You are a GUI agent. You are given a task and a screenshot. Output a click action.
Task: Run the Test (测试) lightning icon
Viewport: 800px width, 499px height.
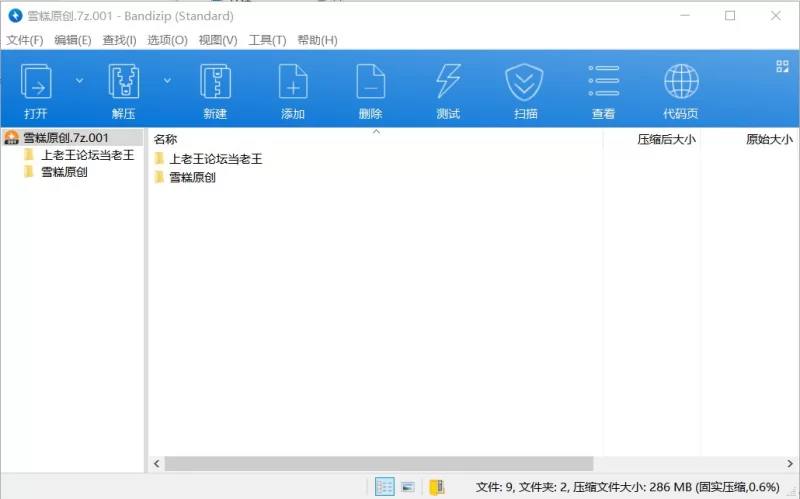click(x=448, y=82)
